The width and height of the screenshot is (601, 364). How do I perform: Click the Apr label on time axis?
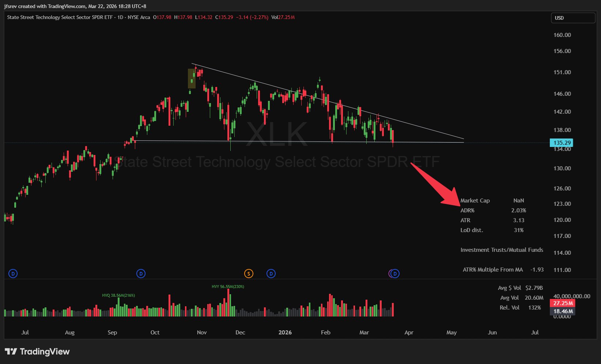409,333
